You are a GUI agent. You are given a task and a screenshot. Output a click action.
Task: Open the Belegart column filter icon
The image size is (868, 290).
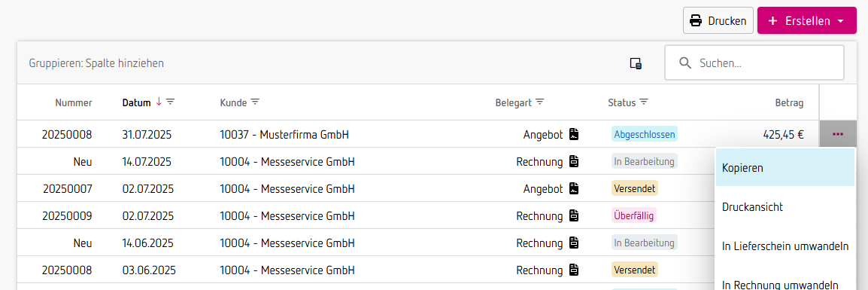[x=539, y=102]
